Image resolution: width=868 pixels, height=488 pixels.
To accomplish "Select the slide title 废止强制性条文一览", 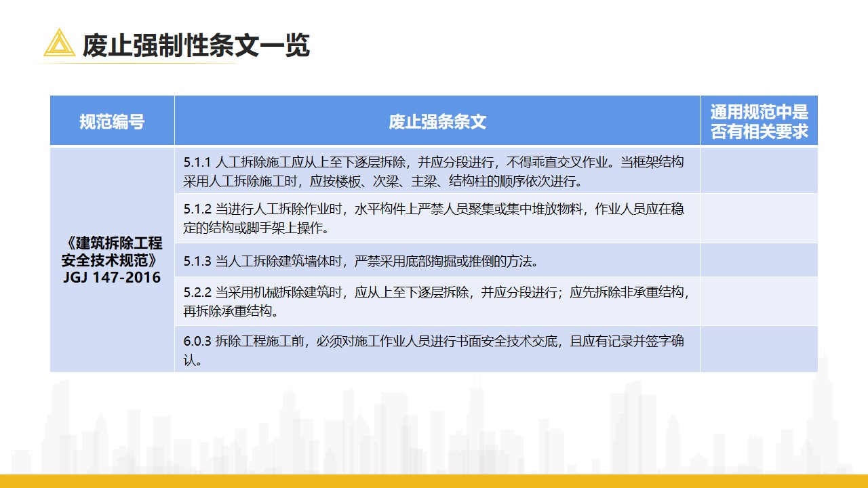I will click(196, 45).
